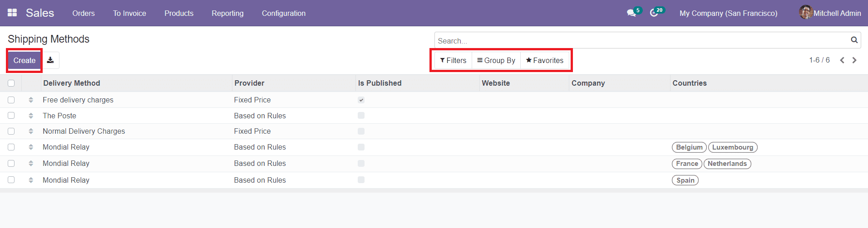The width and height of the screenshot is (868, 228).
Task: Open Normal Delivery Charges record
Action: coord(84,131)
